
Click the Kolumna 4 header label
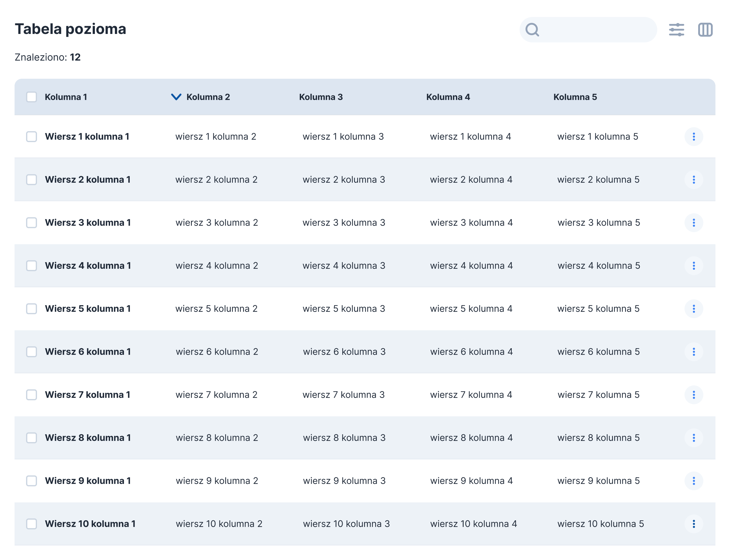[x=448, y=97]
